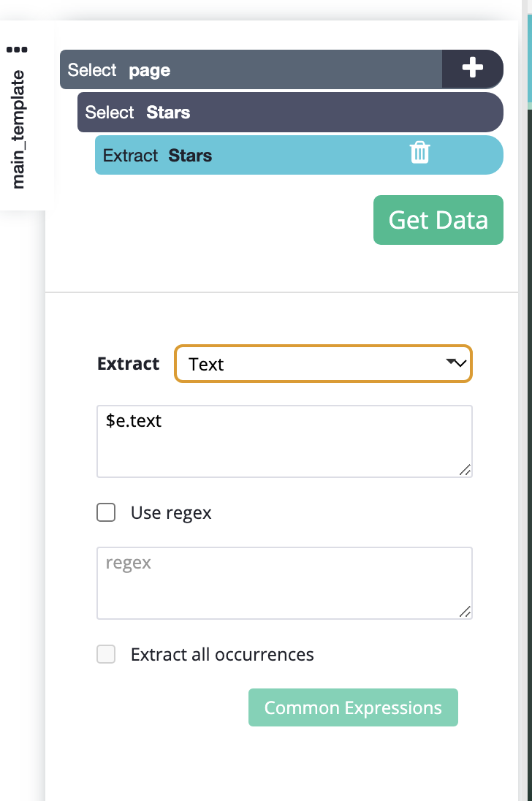The width and height of the screenshot is (532, 801).
Task: Click the word "Extract" in the teal row
Action: (130, 155)
